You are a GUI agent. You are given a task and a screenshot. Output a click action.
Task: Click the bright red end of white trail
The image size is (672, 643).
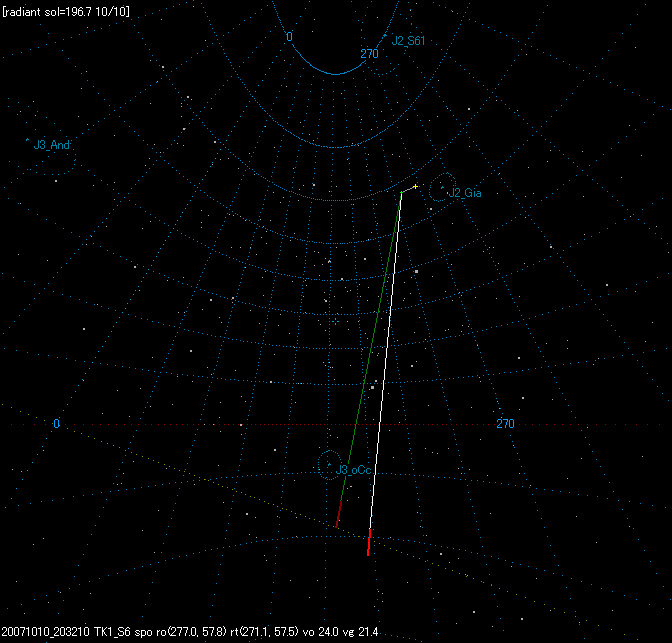pyautogui.click(x=369, y=542)
